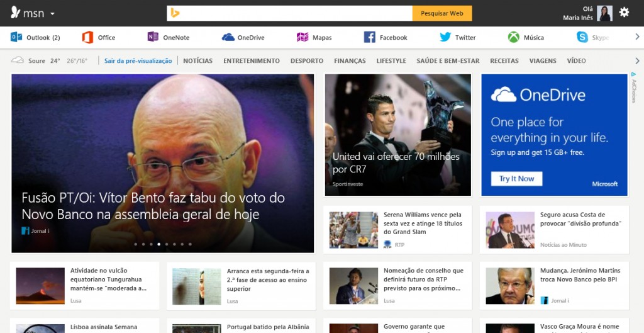Viewport: 644px width, 333px height.
Task: Click Sair da pré-visualização link
Action: pyautogui.click(x=138, y=61)
